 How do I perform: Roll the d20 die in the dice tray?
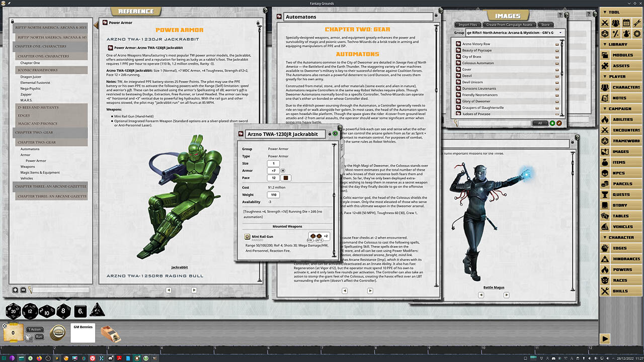click(x=13, y=311)
